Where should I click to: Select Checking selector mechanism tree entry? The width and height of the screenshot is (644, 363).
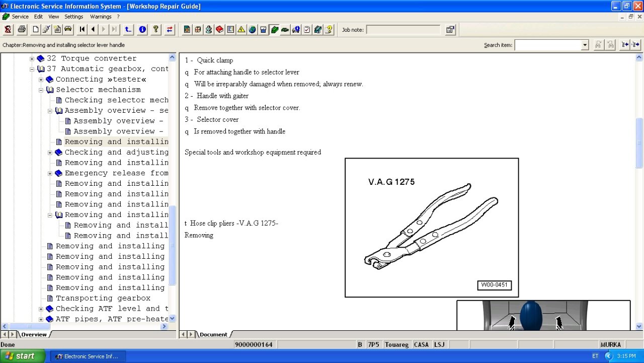click(116, 100)
